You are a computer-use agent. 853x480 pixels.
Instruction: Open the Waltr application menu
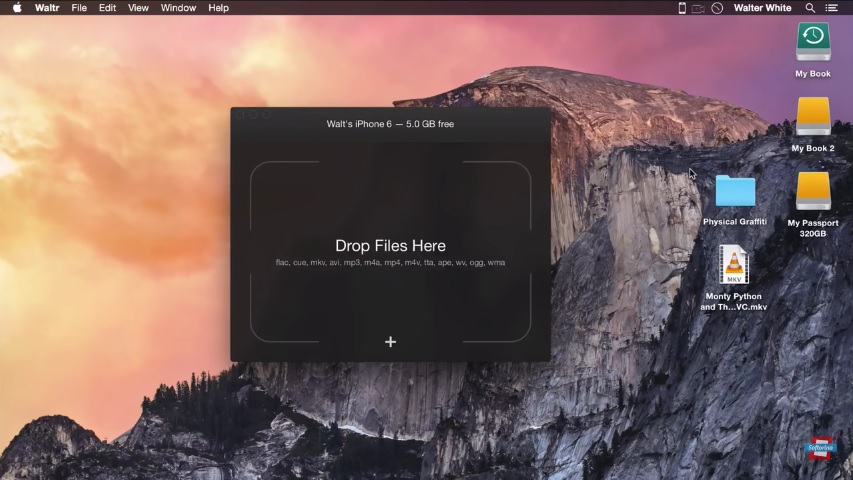(x=47, y=8)
